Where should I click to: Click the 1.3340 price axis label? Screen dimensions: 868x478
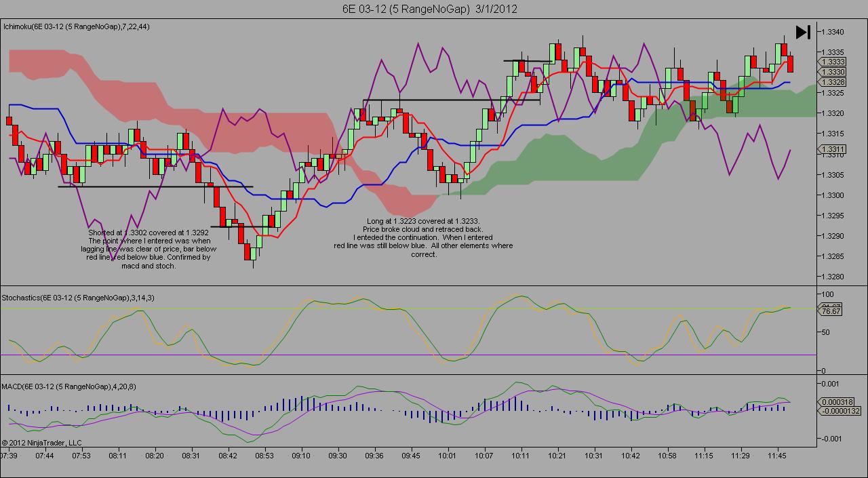[x=833, y=32]
